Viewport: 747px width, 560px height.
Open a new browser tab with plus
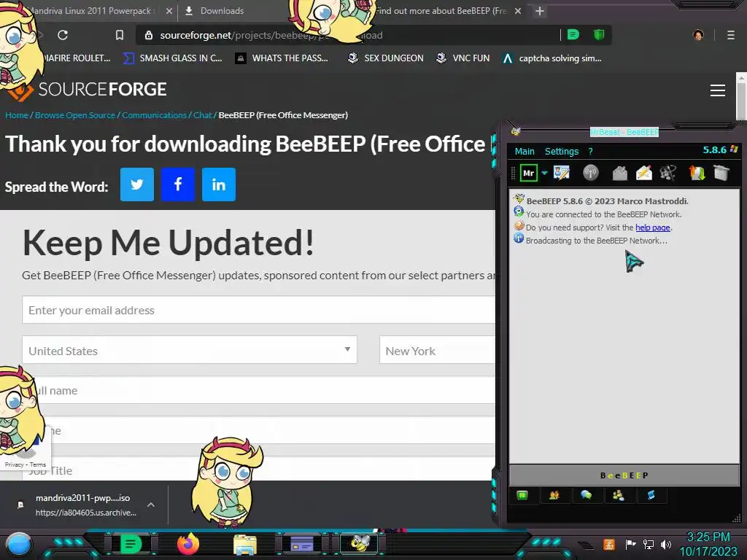click(540, 10)
